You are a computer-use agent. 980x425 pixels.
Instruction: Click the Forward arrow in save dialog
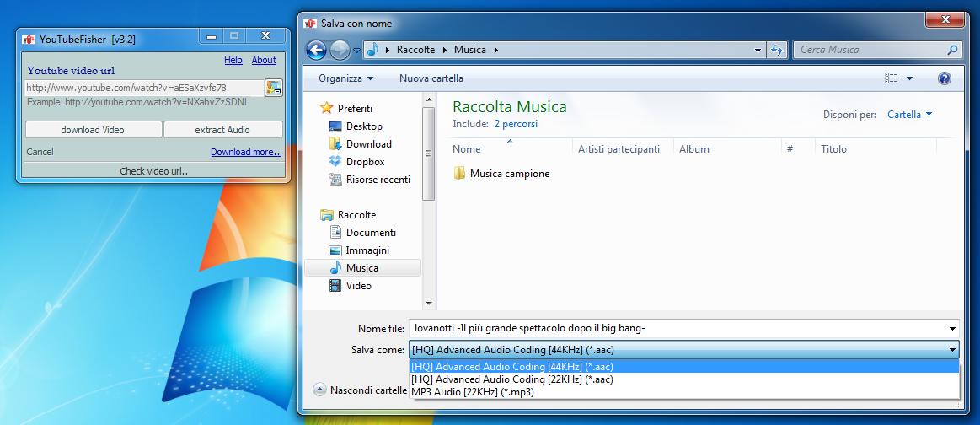tap(340, 50)
